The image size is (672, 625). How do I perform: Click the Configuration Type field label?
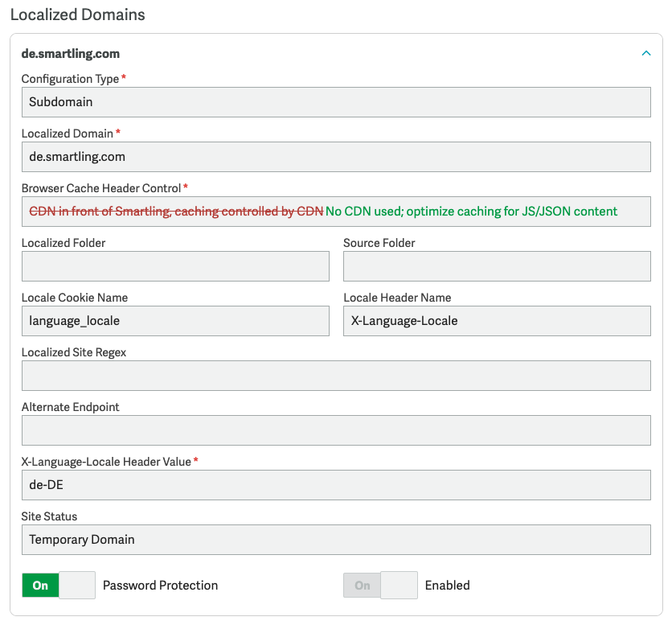click(70, 79)
